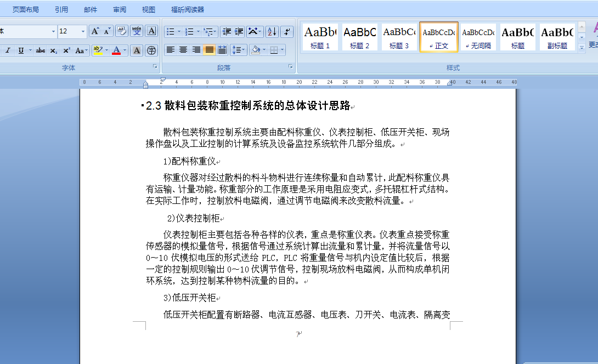Screen dimensions: 598x364
Task: Click the Bullets list icon
Action: (171, 32)
